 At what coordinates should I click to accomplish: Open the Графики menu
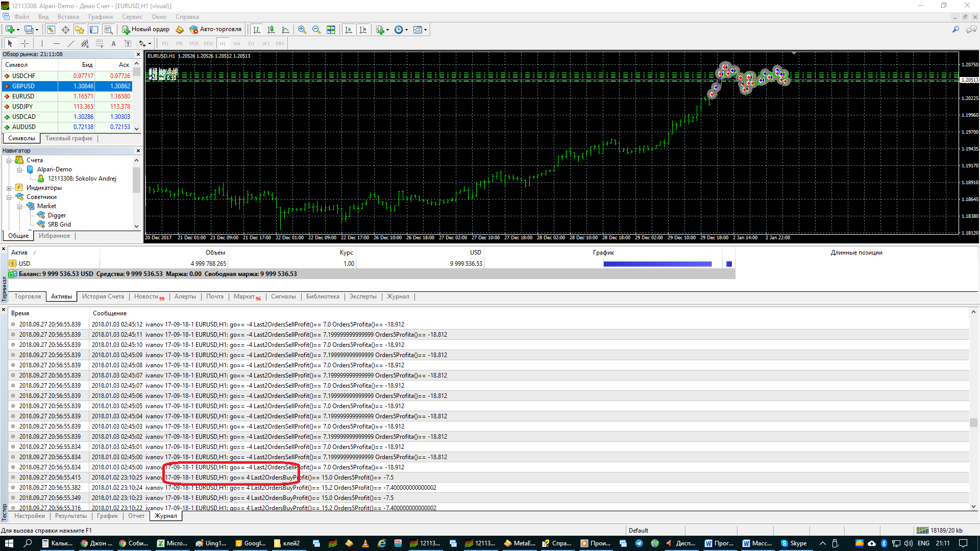click(100, 17)
